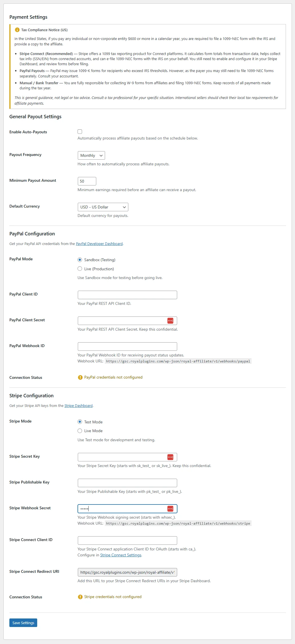The height and width of the screenshot is (644, 295).
Task: Click the Tax Compliance Notice info icon
Action: 17,29
